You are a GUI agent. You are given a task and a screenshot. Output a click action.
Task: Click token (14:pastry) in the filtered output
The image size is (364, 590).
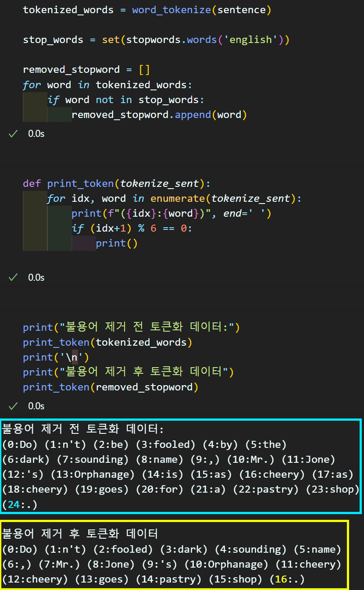(169, 579)
